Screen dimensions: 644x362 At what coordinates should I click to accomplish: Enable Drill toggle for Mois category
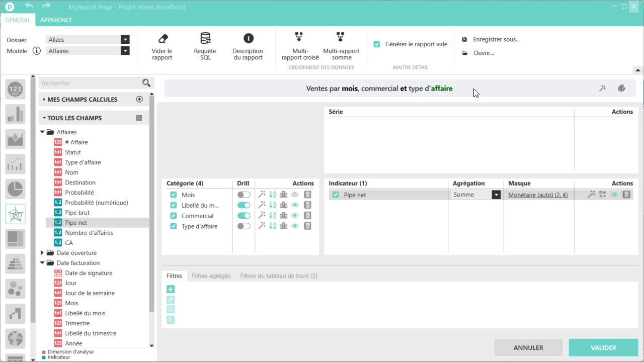pyautogui.click(x=244, y=195)
